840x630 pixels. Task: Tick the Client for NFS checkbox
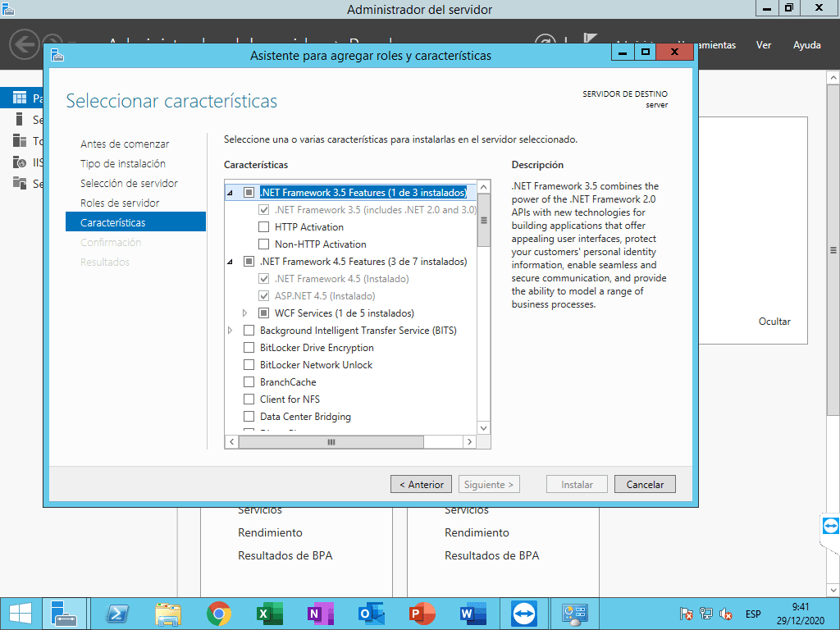pyautogui.click(x=249, y=399)
